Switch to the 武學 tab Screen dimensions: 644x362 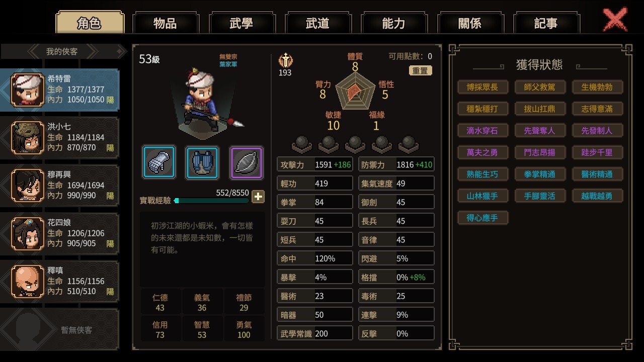[x=242, y=23]
